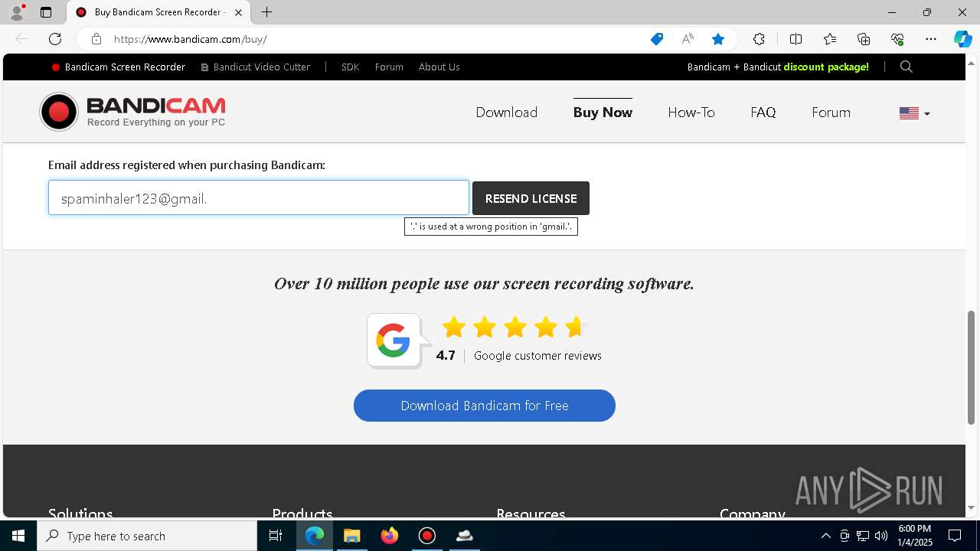Open the notifications center icon

tap(955, 536)
